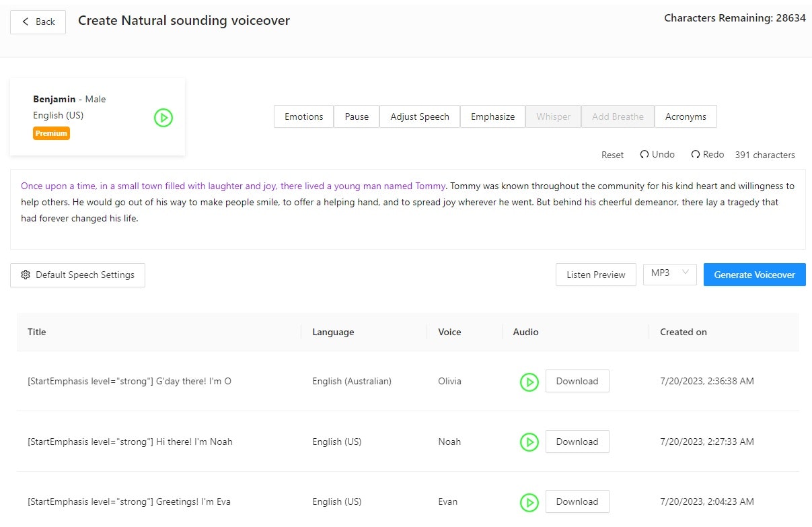Reset the script text
This screenshot has height=527, width=812.
tap(612, 155)
